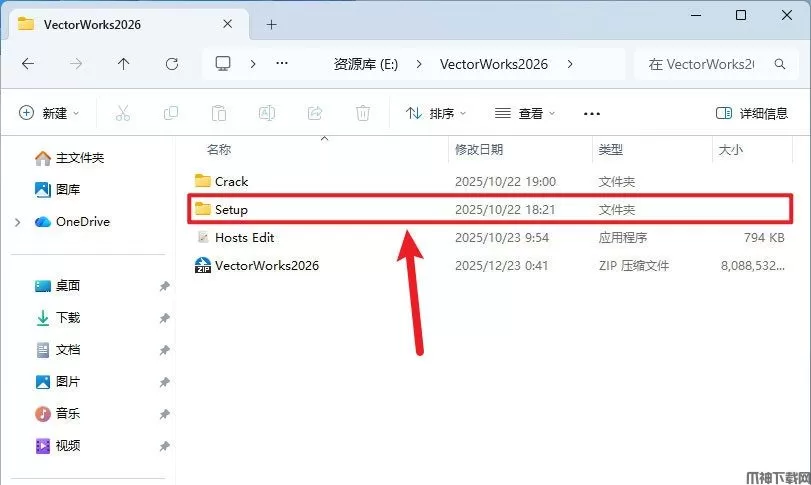The width and height of the screenshot is (811, 485).
Task: Go up one folder level
Action: pyautogui.click(x=123, y=64)
